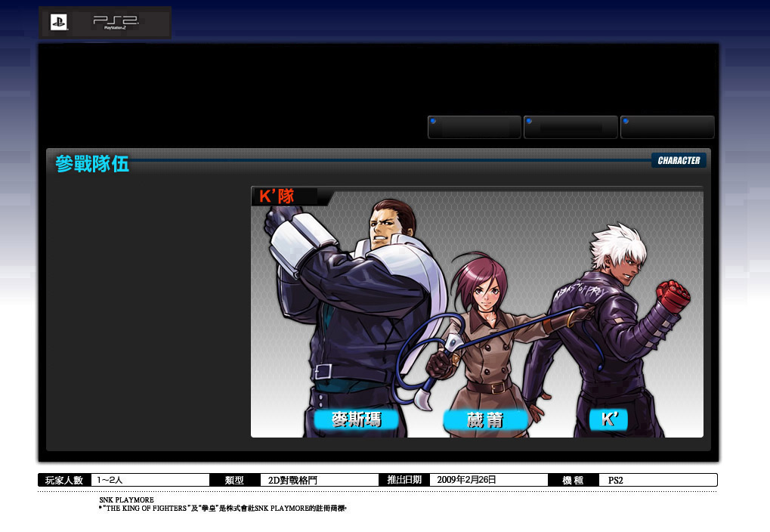Click the 類型 label in the info bar
770x532 pixels.
click(x=234, y=480)
